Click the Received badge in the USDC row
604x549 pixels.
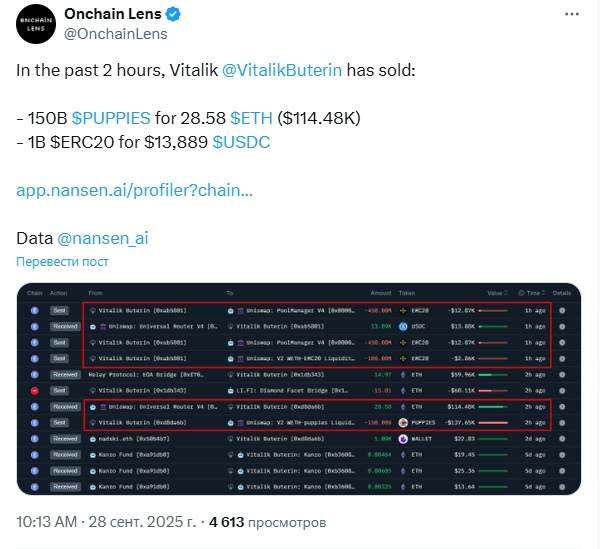[x=64, y=327]
